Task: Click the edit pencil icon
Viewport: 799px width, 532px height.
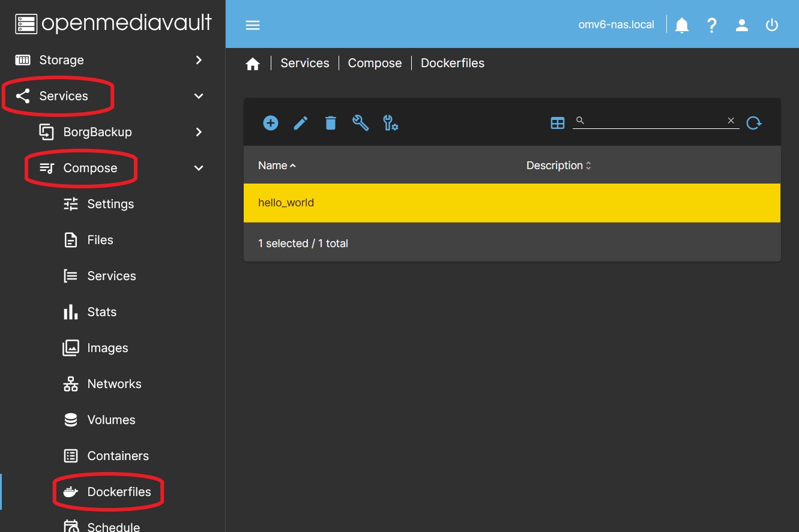Action: point(301,123)
